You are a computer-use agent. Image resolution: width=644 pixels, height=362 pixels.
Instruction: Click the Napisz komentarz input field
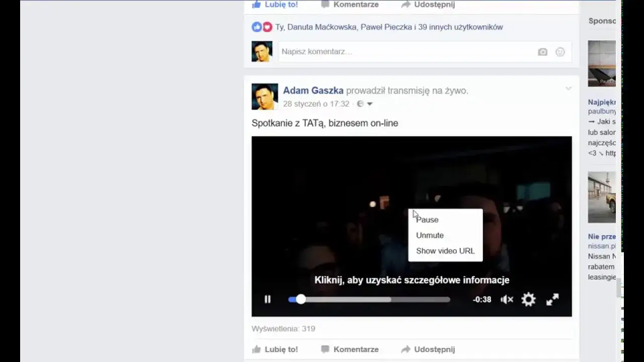[352, 52]
